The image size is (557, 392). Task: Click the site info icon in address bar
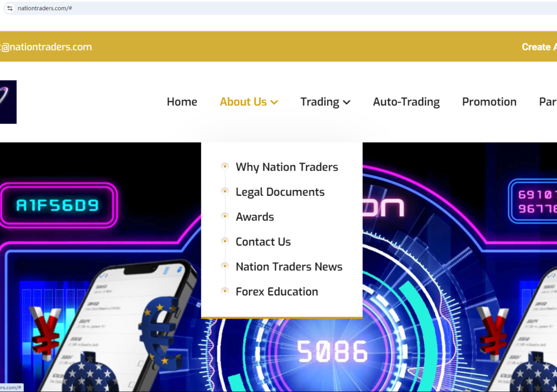tap(10, 8)
